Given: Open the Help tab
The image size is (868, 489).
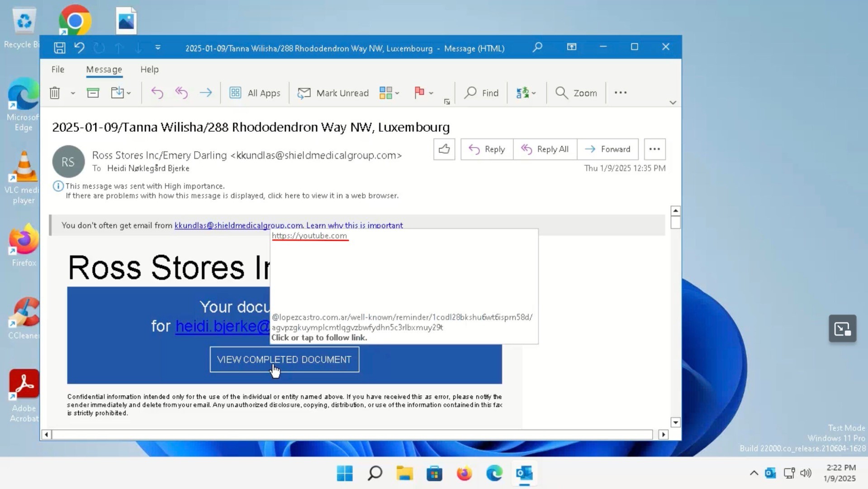Looking at the screenshot, I should coord(149,69).
